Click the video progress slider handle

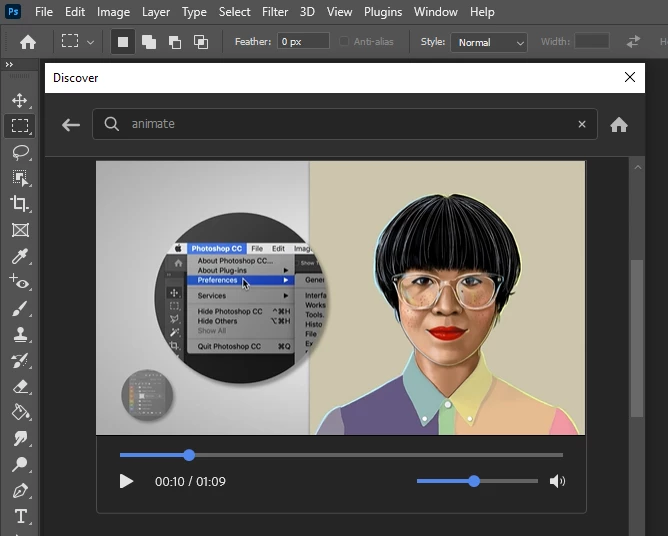[x=189, y=455]
